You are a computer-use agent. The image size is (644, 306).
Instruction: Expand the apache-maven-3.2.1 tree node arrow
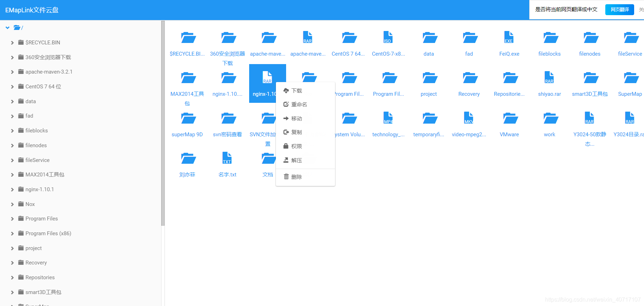12,72
